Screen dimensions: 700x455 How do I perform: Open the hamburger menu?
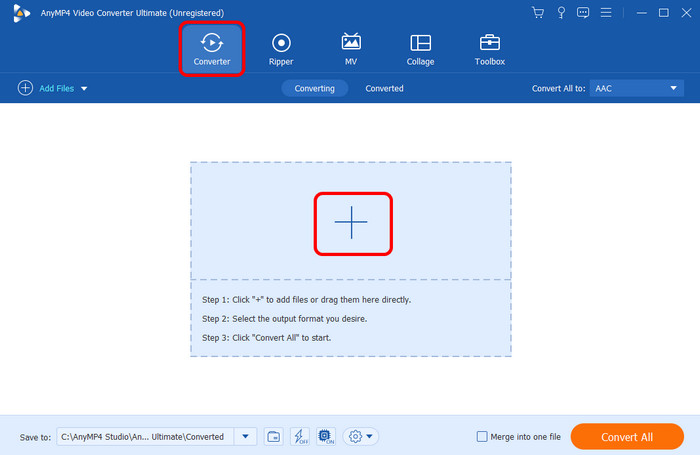(x=606, y=13)
